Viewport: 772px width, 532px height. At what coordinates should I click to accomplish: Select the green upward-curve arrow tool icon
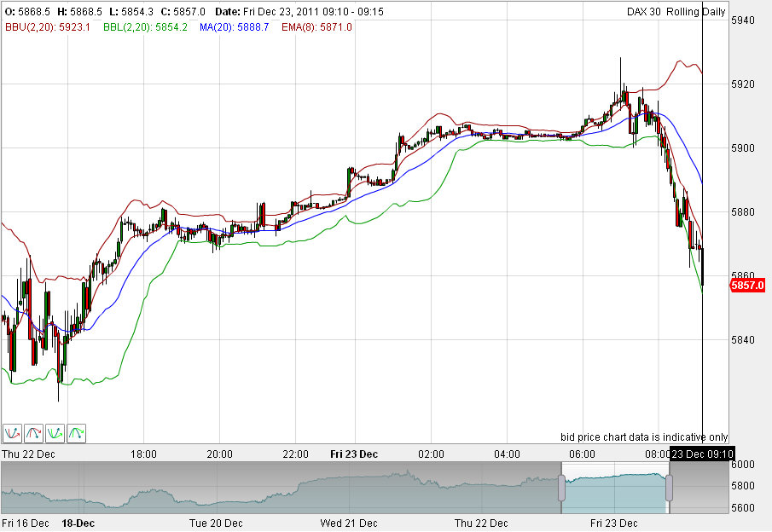coord(54,433)
